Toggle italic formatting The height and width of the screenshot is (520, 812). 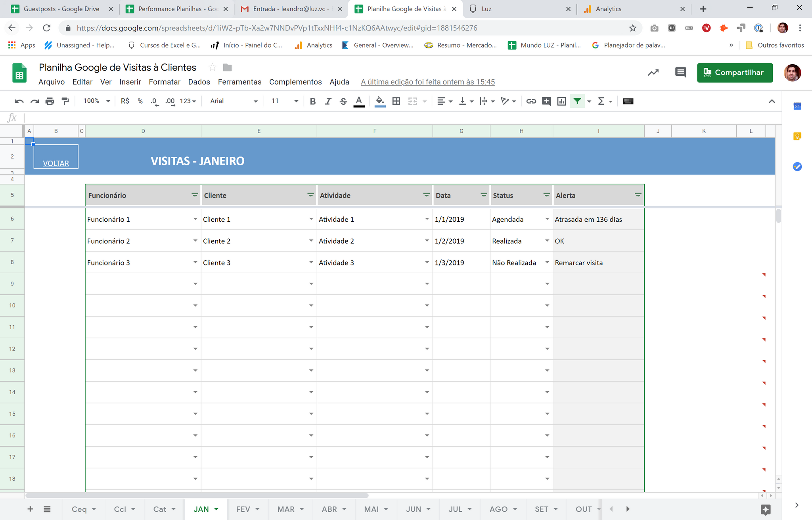click(x=328, y=101)
